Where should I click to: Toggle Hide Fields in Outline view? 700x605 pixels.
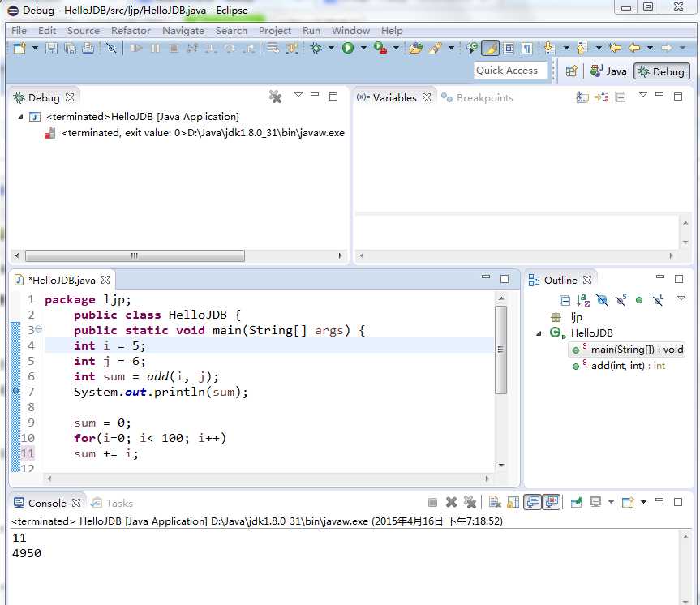click(602, 300)
